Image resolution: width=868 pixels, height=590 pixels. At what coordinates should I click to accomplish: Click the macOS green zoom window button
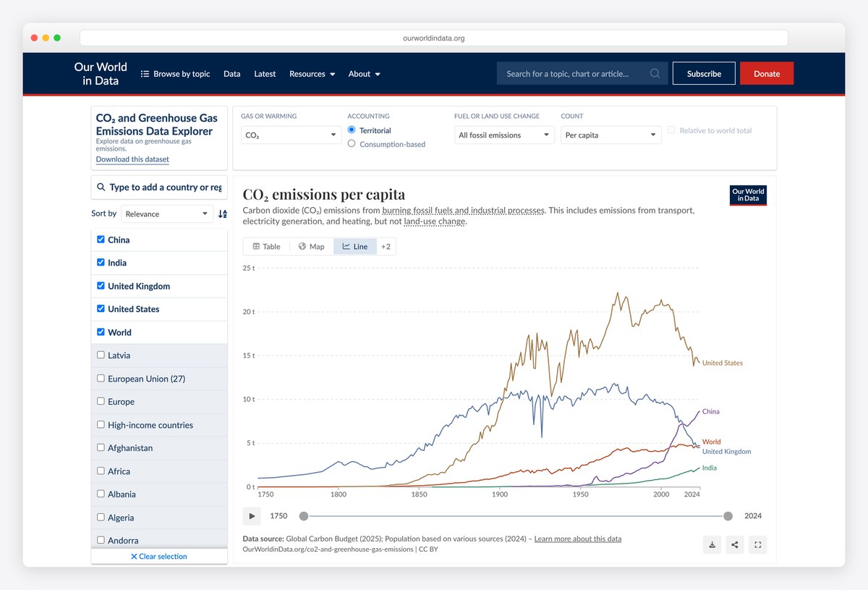click(57, 38)
